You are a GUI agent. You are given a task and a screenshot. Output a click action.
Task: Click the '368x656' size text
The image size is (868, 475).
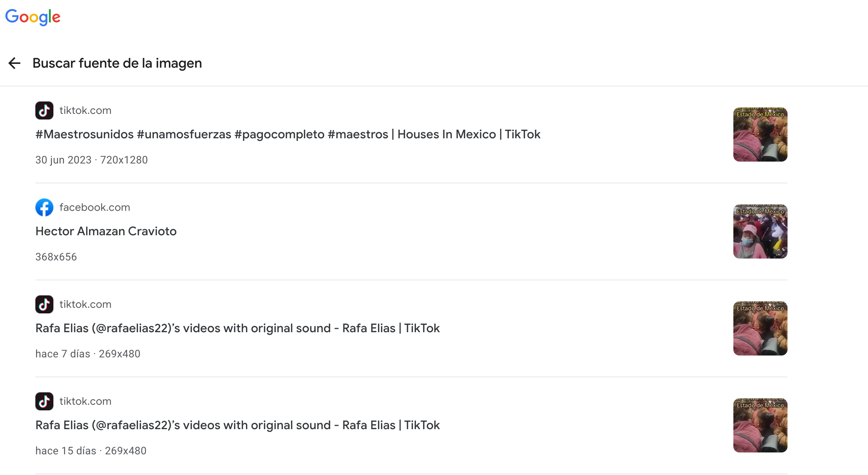click(x=56, y=257)
